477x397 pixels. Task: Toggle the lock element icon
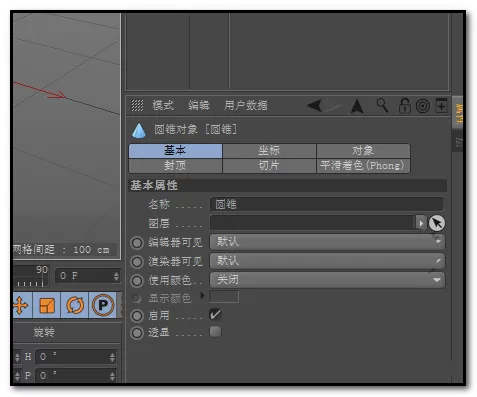click(x=404, y=106)
